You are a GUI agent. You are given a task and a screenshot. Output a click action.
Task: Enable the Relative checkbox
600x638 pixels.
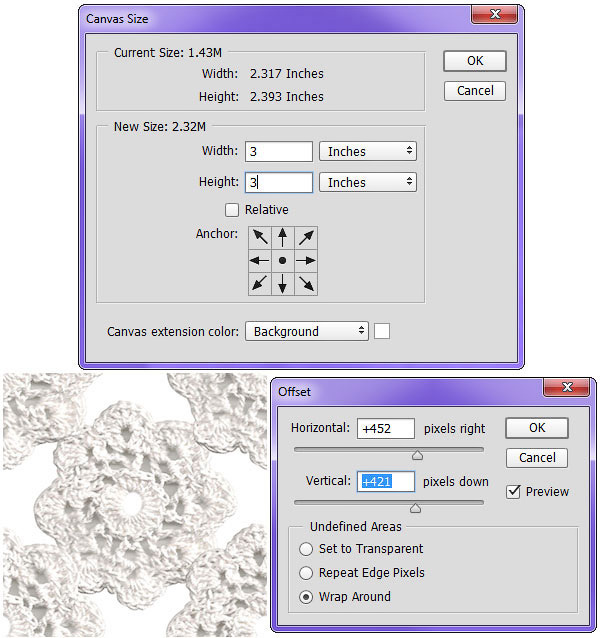232,210
